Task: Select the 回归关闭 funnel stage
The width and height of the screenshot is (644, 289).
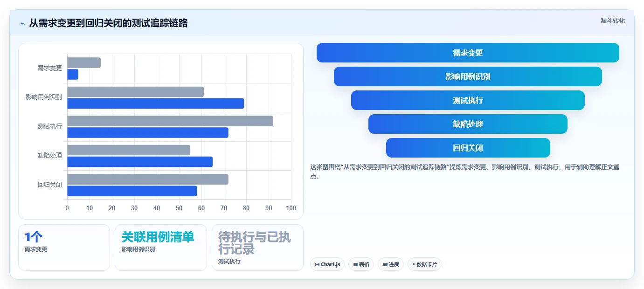Action: point(468,148)
